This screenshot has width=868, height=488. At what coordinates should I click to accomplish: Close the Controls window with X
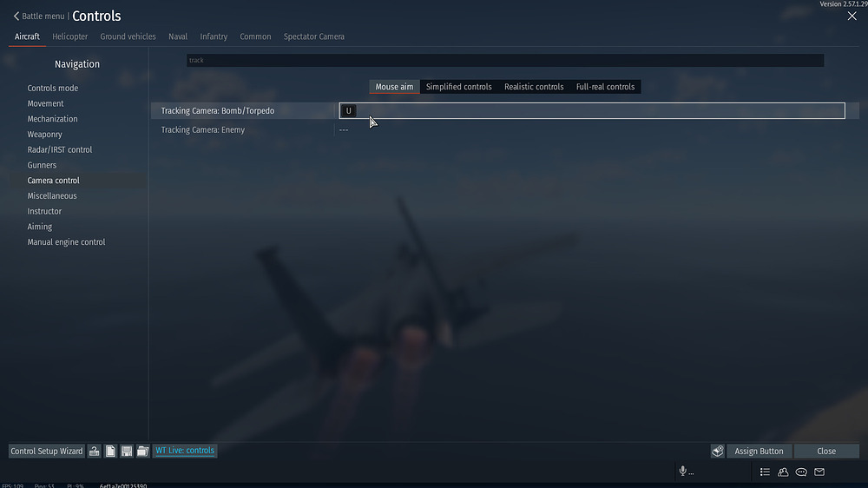tap(852, 16)
